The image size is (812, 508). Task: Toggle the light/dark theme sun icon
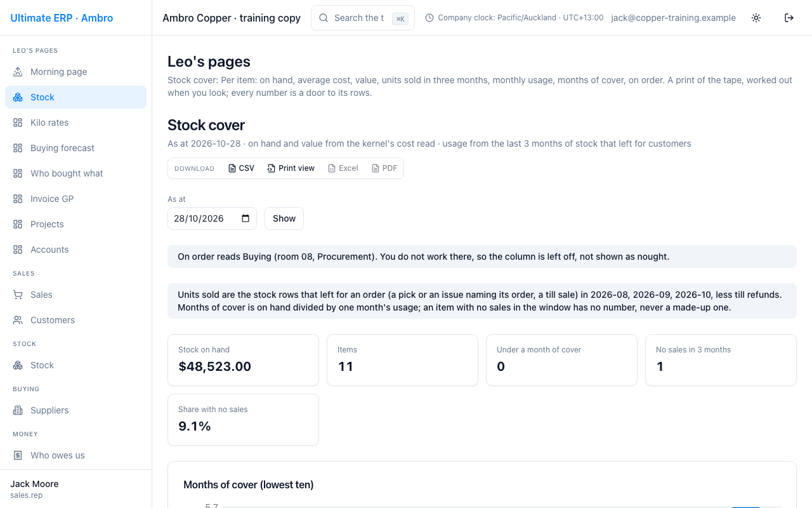coord(756,18)
